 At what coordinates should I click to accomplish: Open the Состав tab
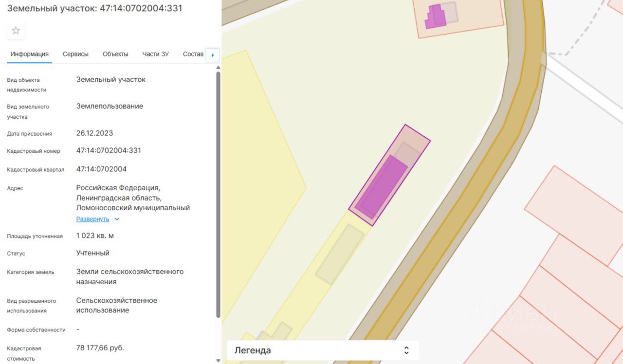pos(193,54)
